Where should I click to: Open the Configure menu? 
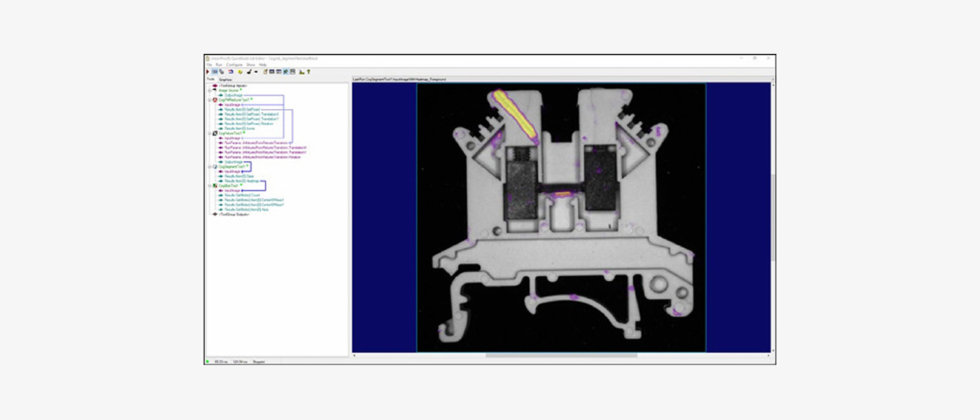(x=234, y=64)
